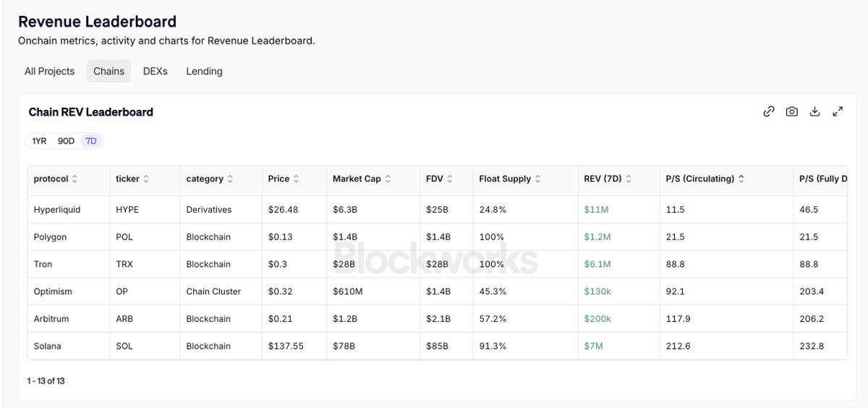Click the $26.48 price value

coord(283,210)
